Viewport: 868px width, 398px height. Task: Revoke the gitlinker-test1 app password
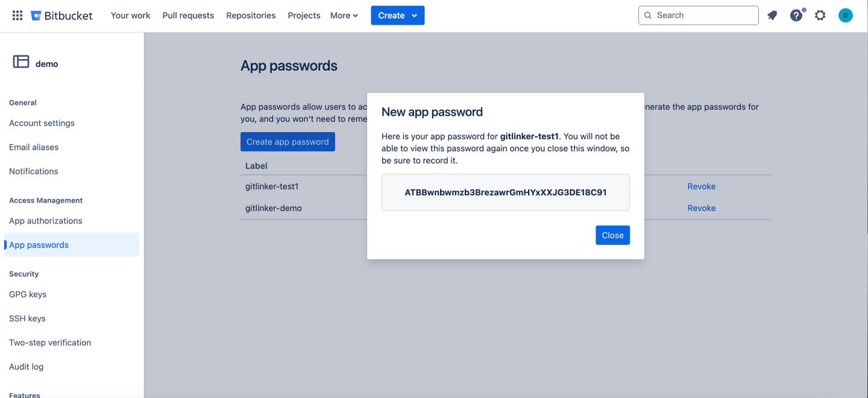702,186
